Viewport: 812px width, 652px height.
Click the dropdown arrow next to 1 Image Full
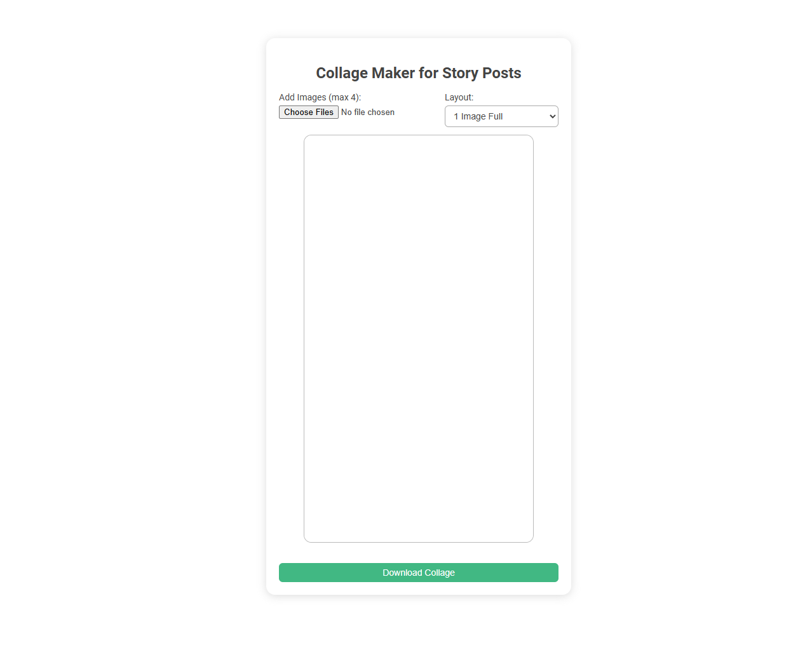[550, 116]
